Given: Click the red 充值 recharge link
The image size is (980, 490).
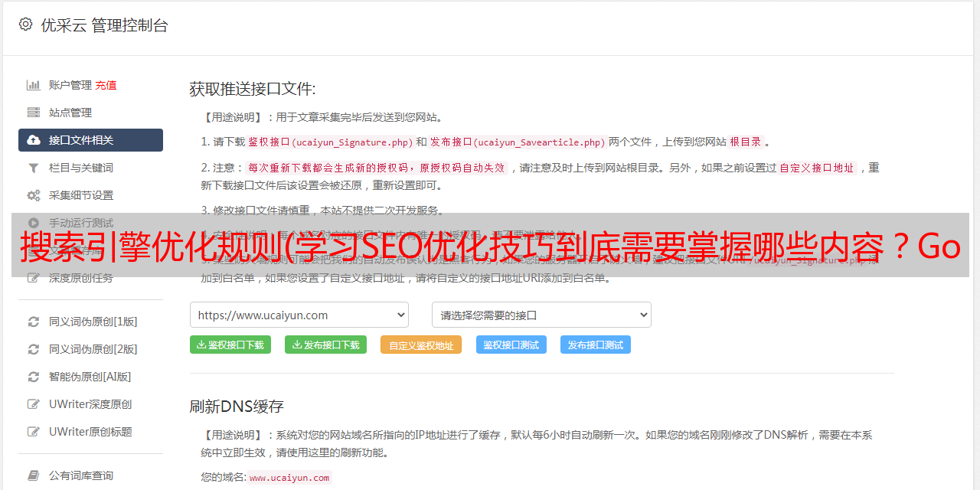Looking at the screenshot, I should [106, 85].
